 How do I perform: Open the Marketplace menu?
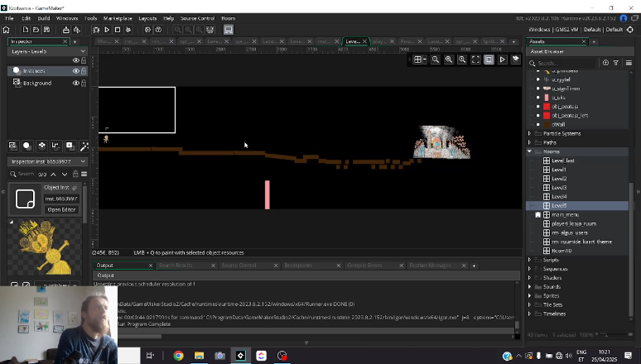tap(118, 18)
